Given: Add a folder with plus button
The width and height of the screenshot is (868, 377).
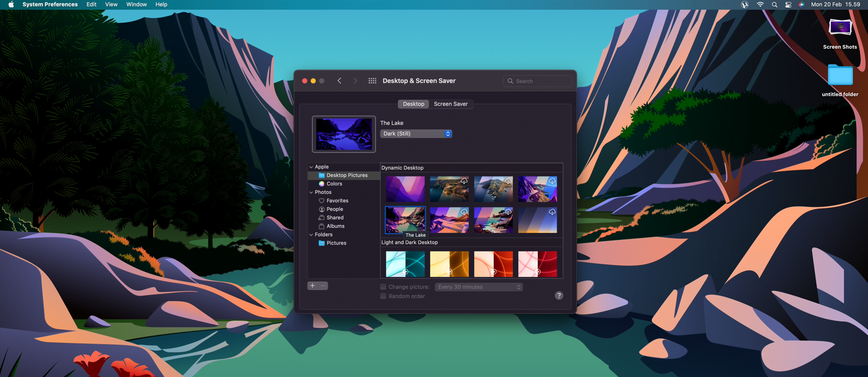Looking at the screenshot, I should click(x=312, y=286).
